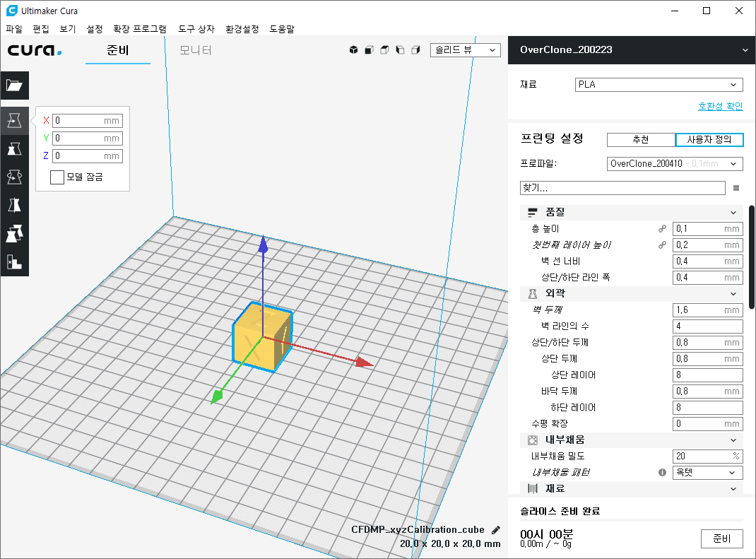Open the 설정 menu
Image resolution: width=756 pixels, height=559 pixels.
95,29
